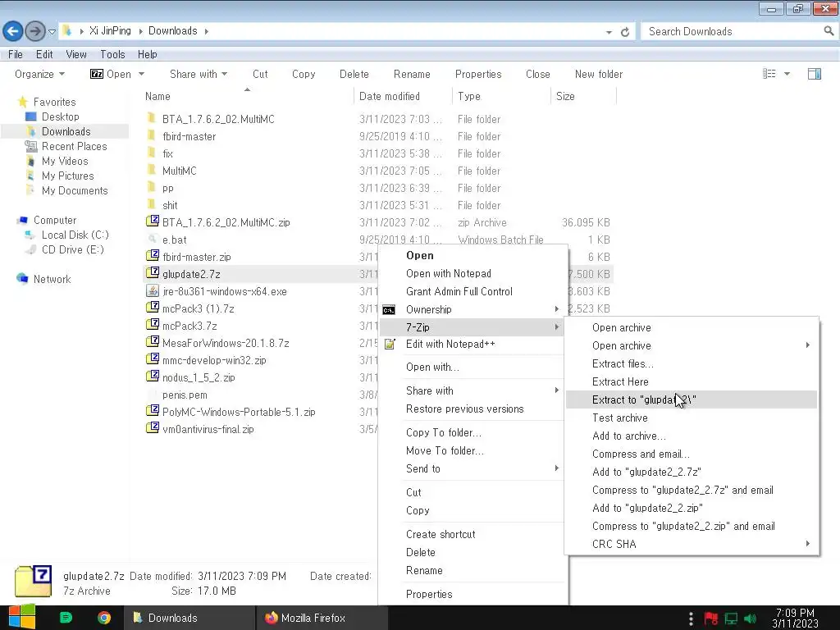Click the Windows Start button
Viewport: 840px width, 630px height.
click(x=21, y=618)
